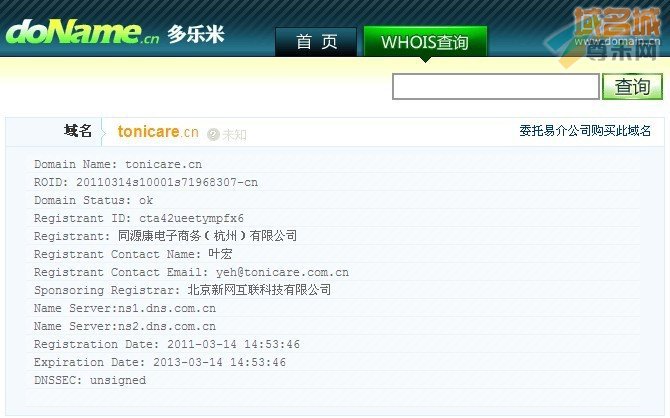Image resolution: width=670 pixels, height=418 pixels.
Task: Click the 域名城 watermark logo
Action: 617,21
